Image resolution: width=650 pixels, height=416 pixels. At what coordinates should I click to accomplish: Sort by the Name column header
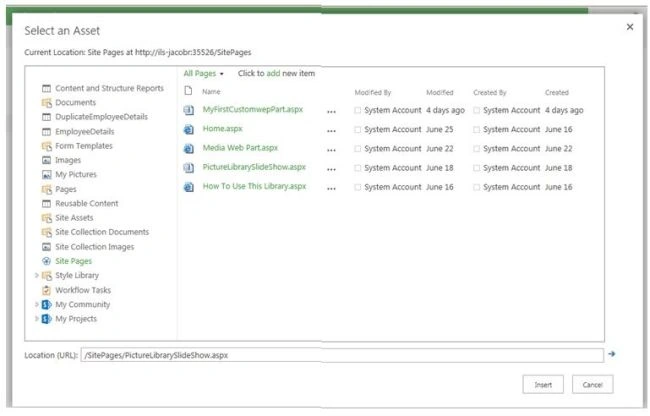211,92
